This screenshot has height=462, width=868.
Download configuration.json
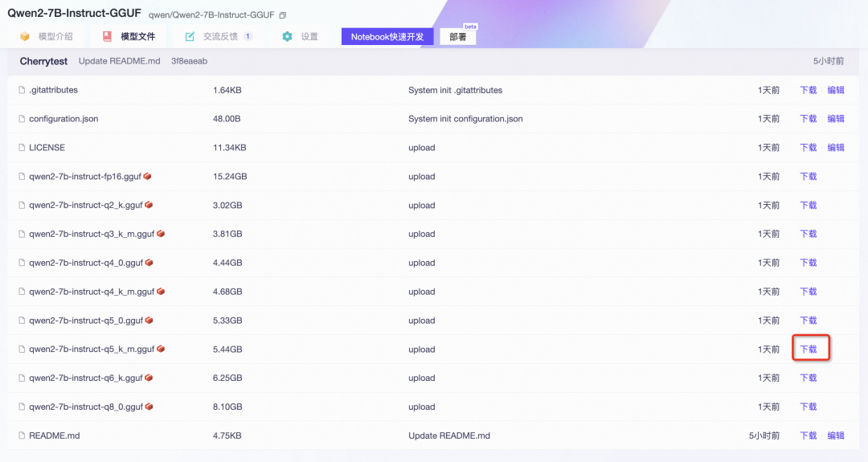pos(809,119)
